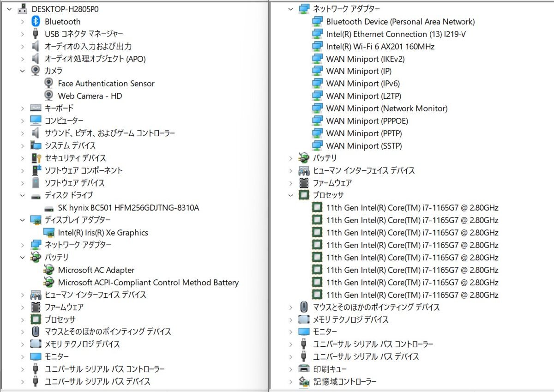Select WAN Miniport (IPv6) entry
The width and height of the screenshot is (554, 392).
click(363, 84)
